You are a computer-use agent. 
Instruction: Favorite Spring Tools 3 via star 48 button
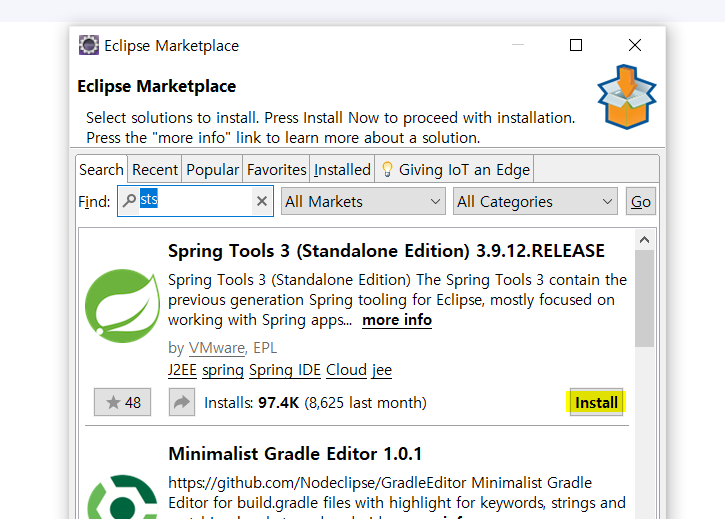123,402
